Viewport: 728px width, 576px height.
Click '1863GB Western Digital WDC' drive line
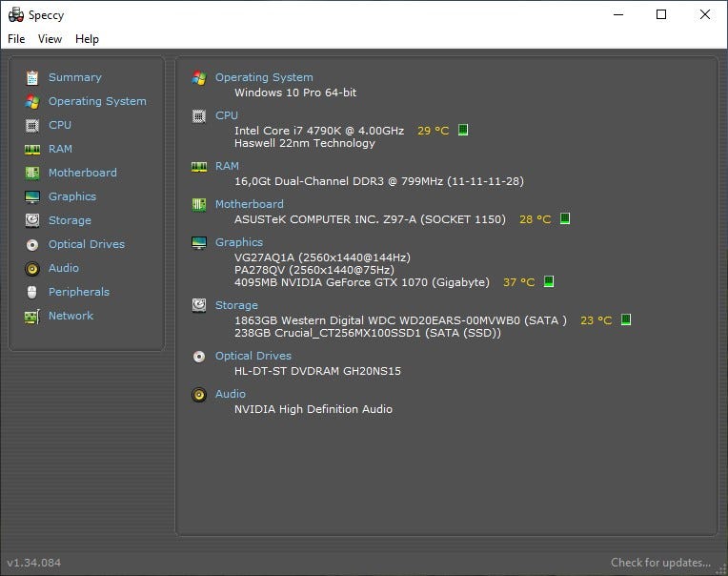point(400,320)
